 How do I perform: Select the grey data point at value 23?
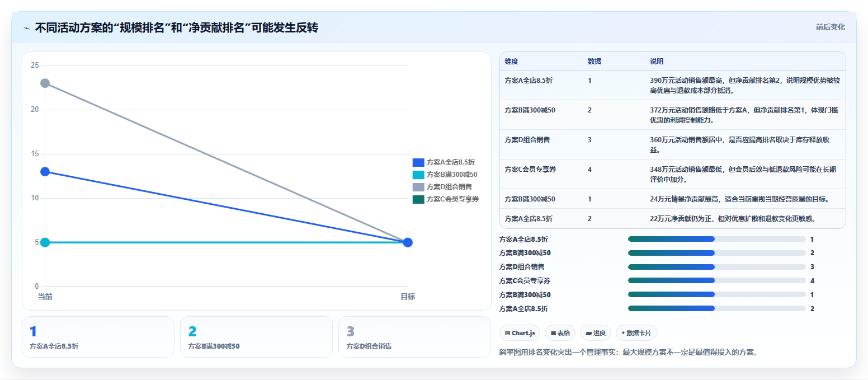[x=45, y=83]
